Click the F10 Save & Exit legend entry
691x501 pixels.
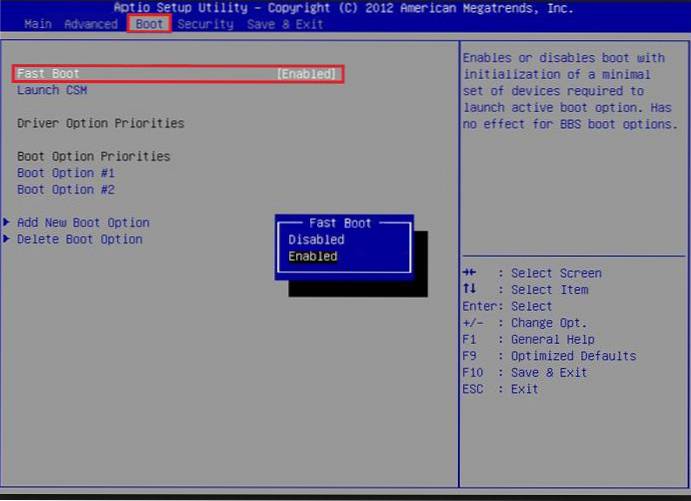click(525, 373)
